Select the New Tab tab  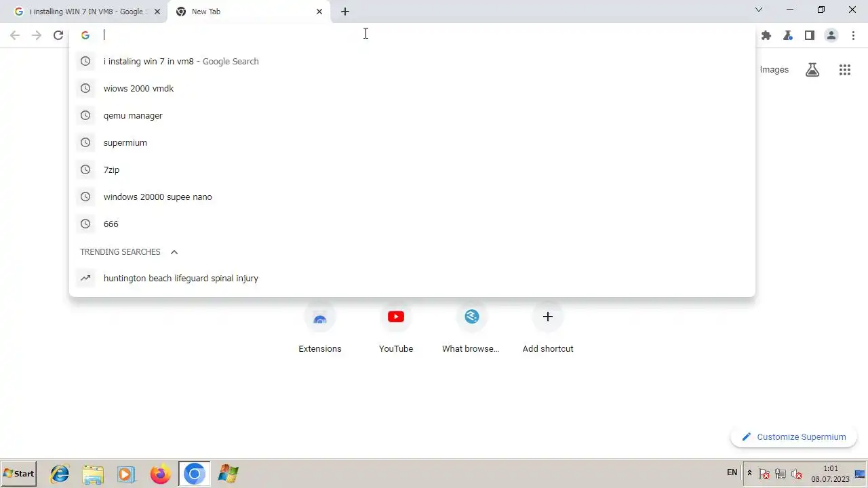(249, 12)
